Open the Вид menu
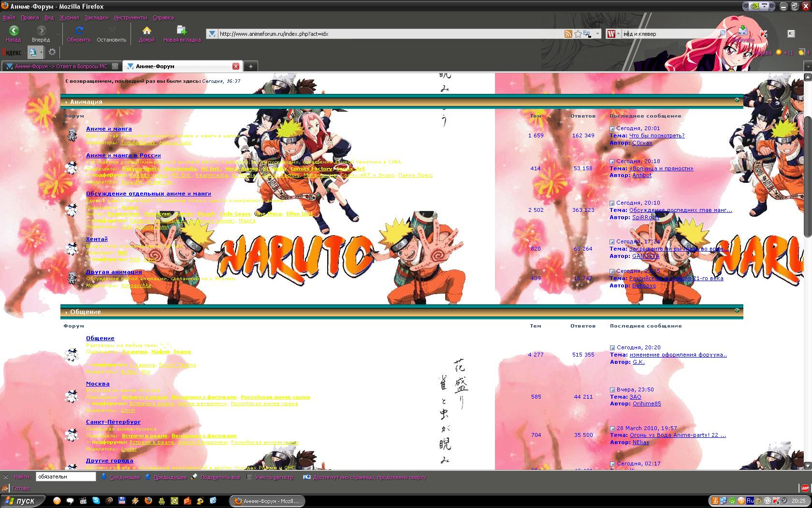 click(x=49, y=17)
